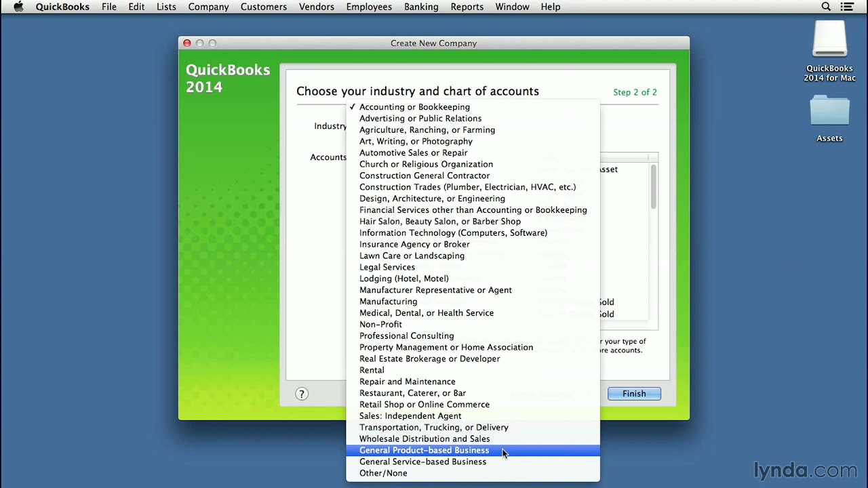Image resolution: width=868 pixels, height=488 pixels.
Task: Select Repair and Maintenance
Action: click(473, 382)
